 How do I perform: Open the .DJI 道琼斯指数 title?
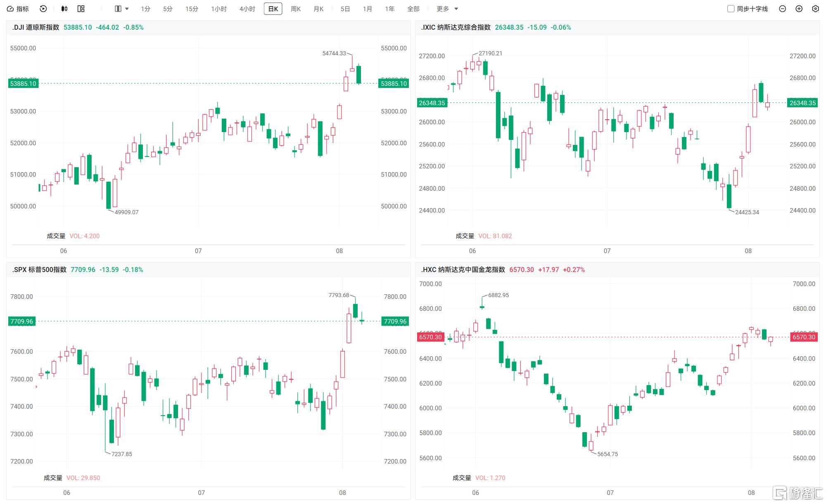(x=36, y=27)
